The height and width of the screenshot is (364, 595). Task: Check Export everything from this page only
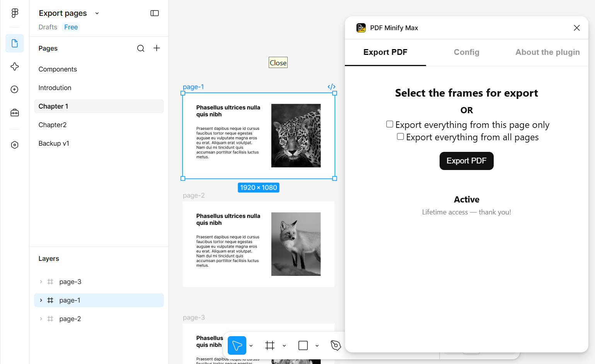[390, 124]
